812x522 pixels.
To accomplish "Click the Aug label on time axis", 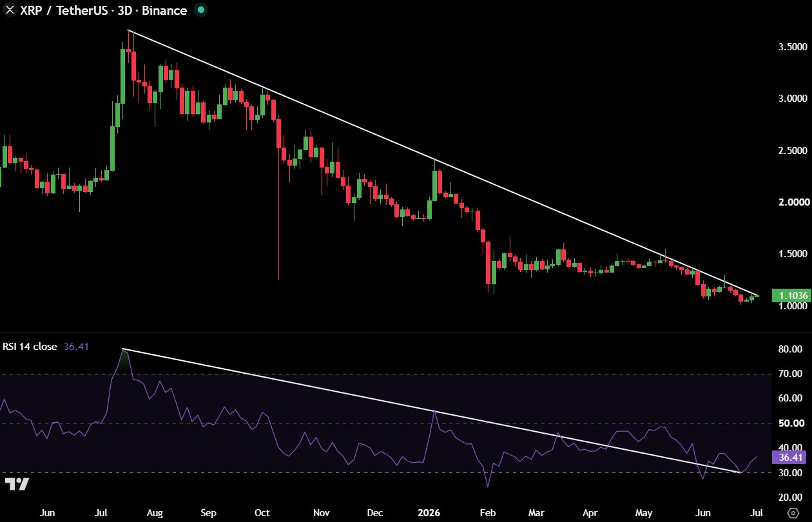I will pos(154,514).
